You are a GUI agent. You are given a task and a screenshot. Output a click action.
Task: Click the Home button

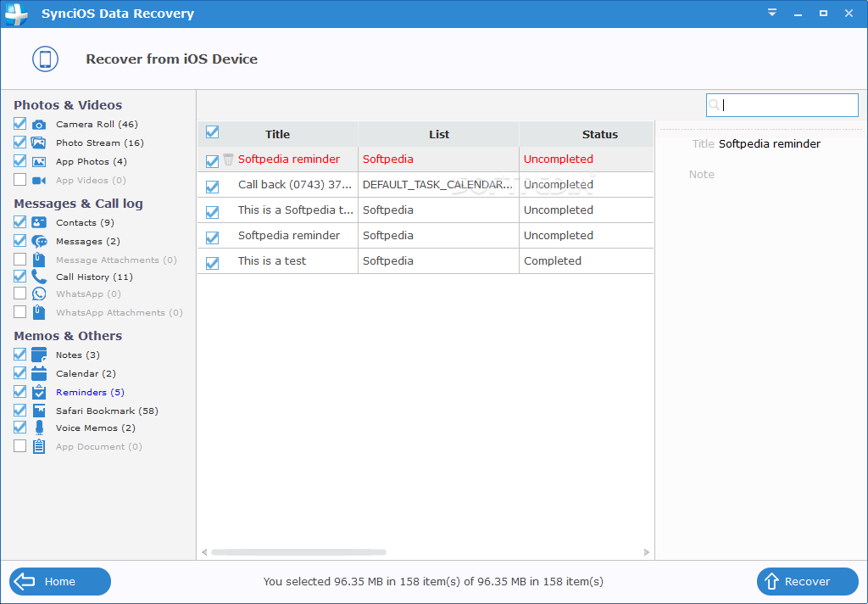60,581
